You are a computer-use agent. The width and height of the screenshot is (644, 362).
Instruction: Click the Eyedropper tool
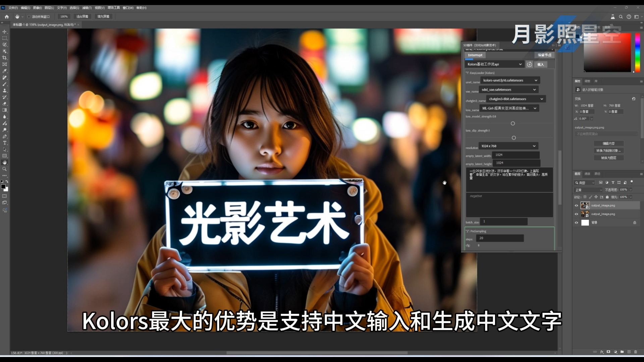pos(5,70)
